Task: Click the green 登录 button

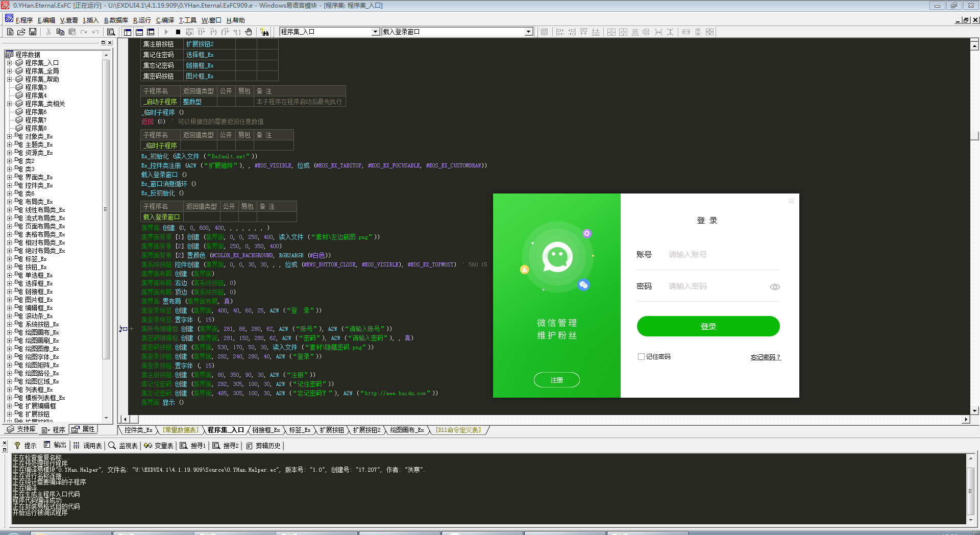Action: point(708,326)
